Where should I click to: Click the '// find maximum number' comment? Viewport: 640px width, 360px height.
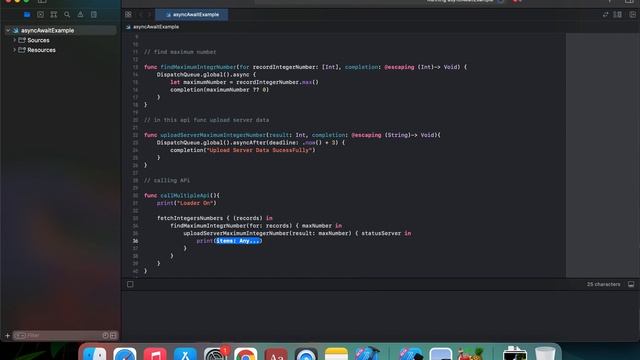click(x=180, y=52)
